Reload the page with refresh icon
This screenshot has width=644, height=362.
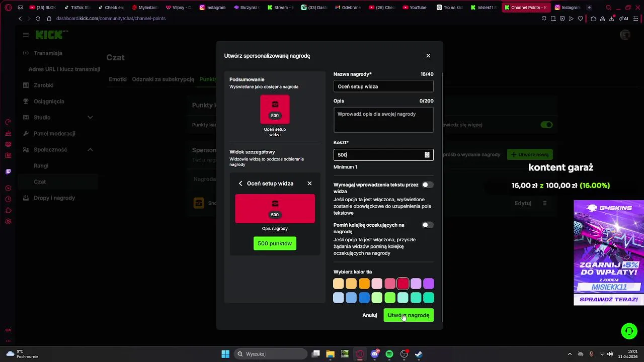tap(38, 19)
